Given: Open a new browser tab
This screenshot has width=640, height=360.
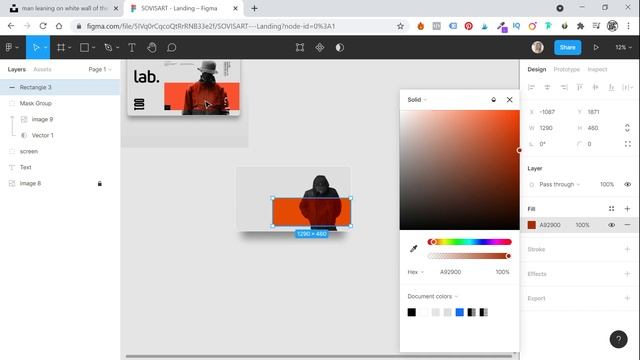Looking at the screenshot, I should tap(254, 8).
